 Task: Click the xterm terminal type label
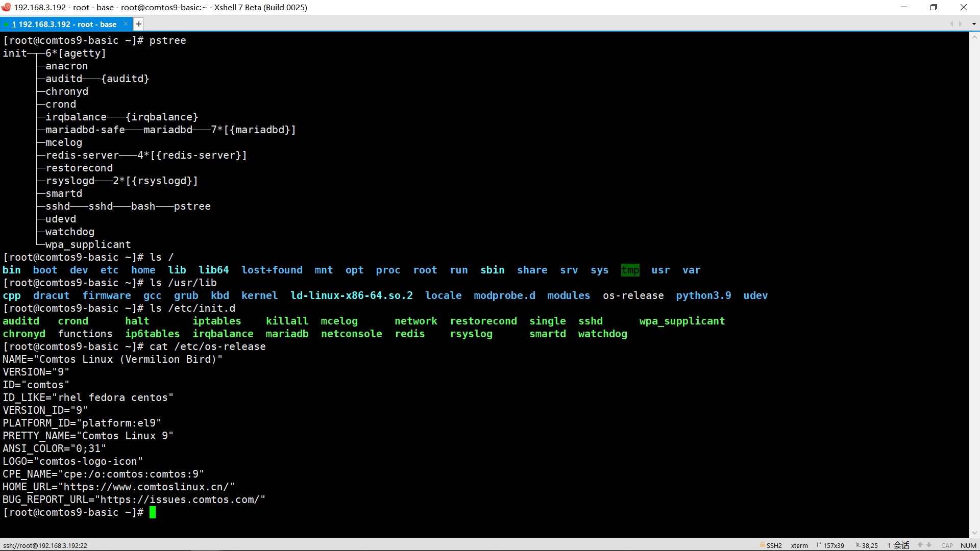799,545
